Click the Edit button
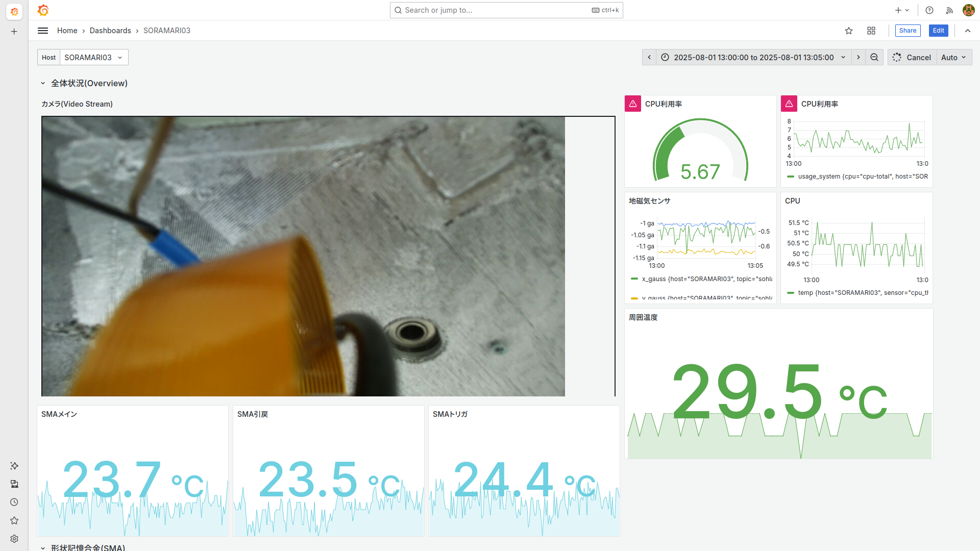Viewport: 980px width, 551px height. [x=938, y=31]
